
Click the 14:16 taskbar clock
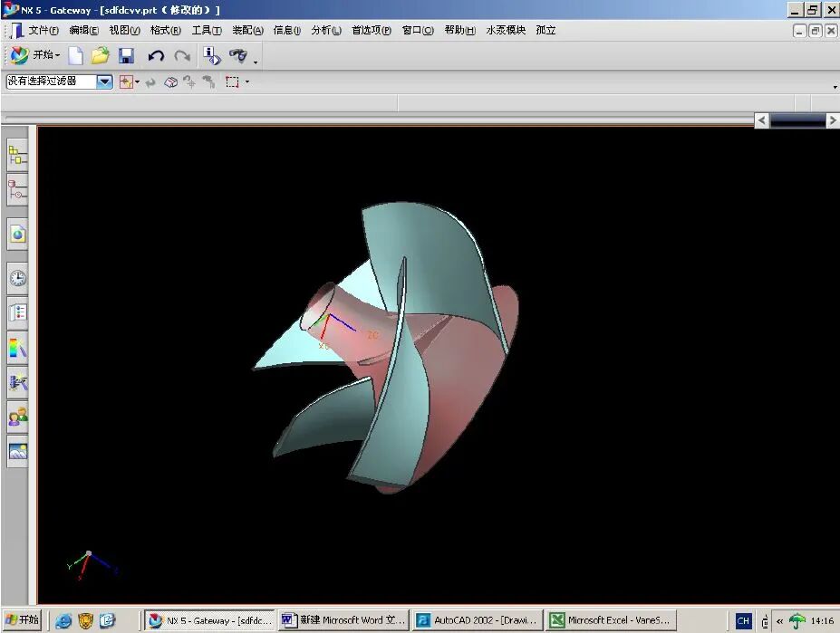[822, 621]
